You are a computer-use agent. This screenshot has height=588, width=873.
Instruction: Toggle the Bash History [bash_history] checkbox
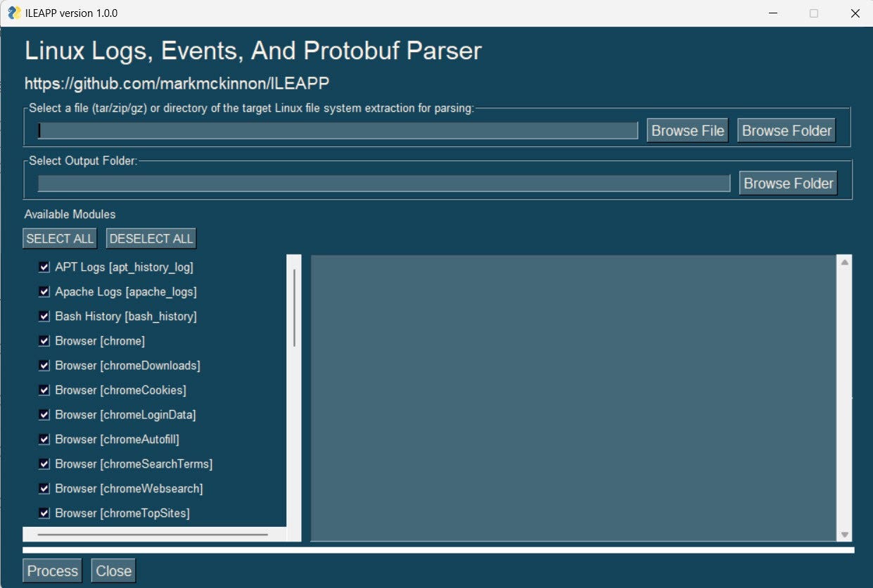pyautogui.click(x=44, y=317)
